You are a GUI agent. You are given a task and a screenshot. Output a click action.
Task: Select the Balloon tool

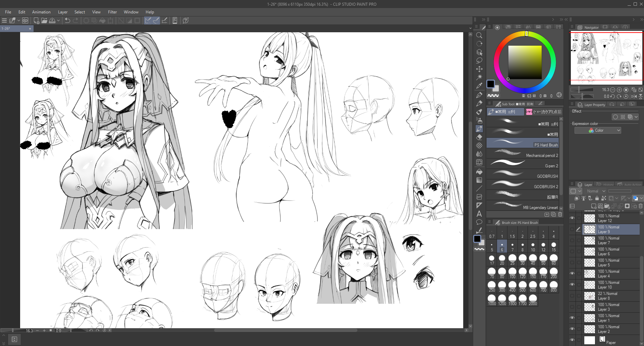[x=479, y=222]
